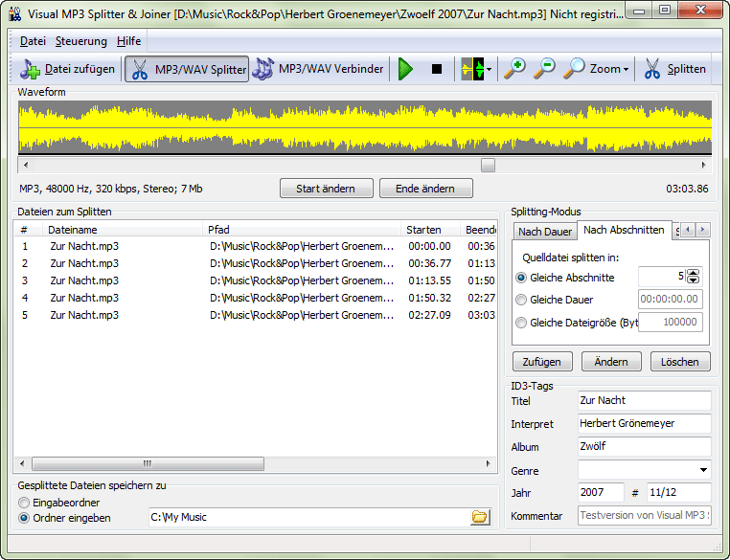Image resolution: width=730 pixels, height=560 pixels.
Task: Browse for output folder with folder icon
Action: pos(480,517)
